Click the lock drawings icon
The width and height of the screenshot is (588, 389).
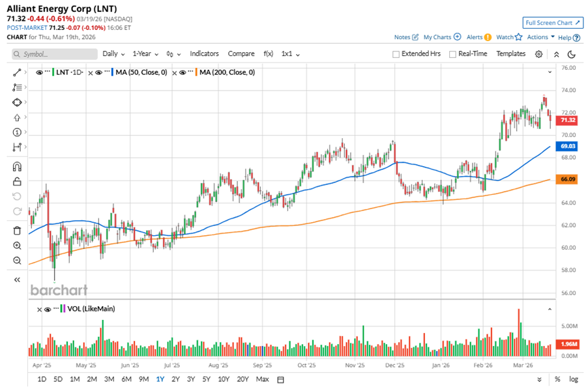click(x=17, y=182)
